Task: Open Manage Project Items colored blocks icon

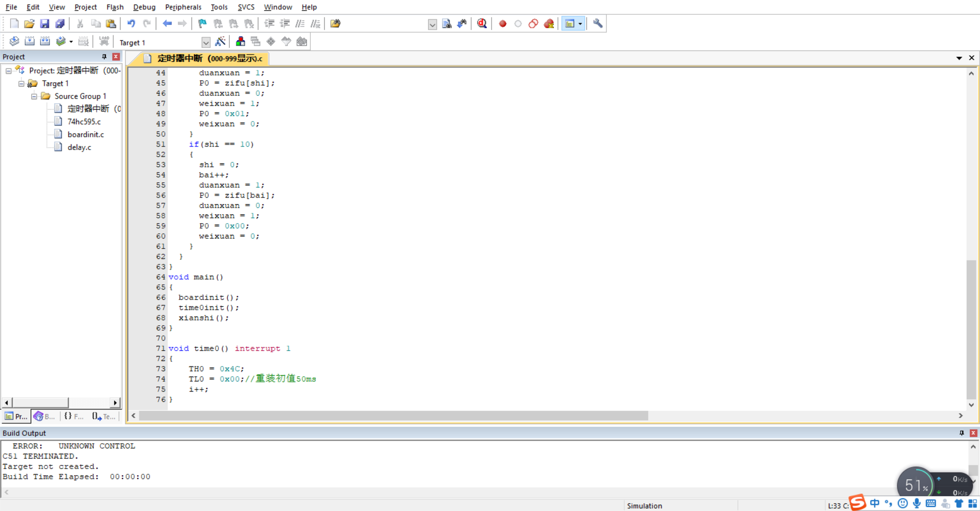Action: pyautogui.click(x=240, y=41)
